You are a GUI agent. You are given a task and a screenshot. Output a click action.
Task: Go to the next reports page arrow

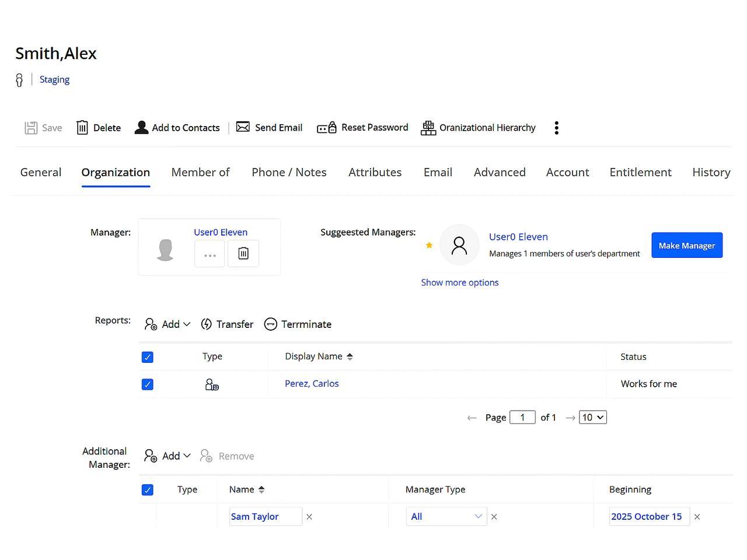[x=571, y=418]
